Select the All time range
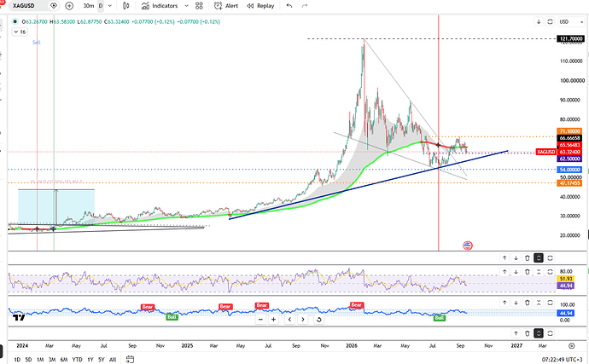 pos(113,360)
